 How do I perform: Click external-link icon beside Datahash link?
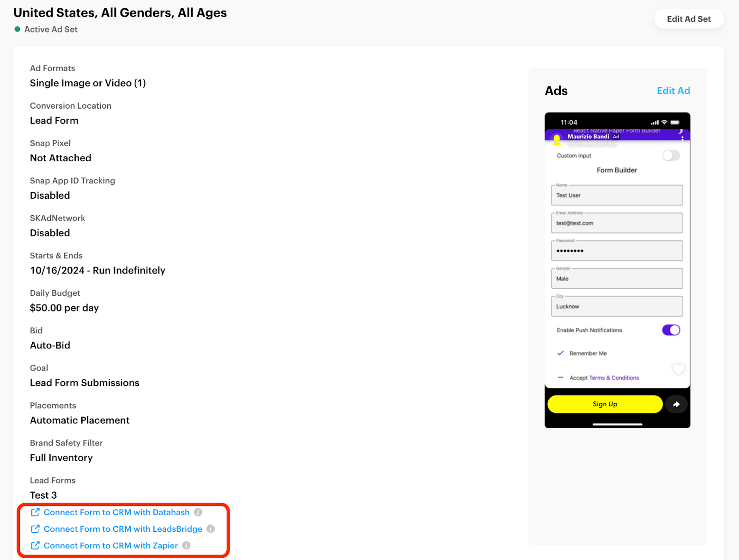(35, 512)
